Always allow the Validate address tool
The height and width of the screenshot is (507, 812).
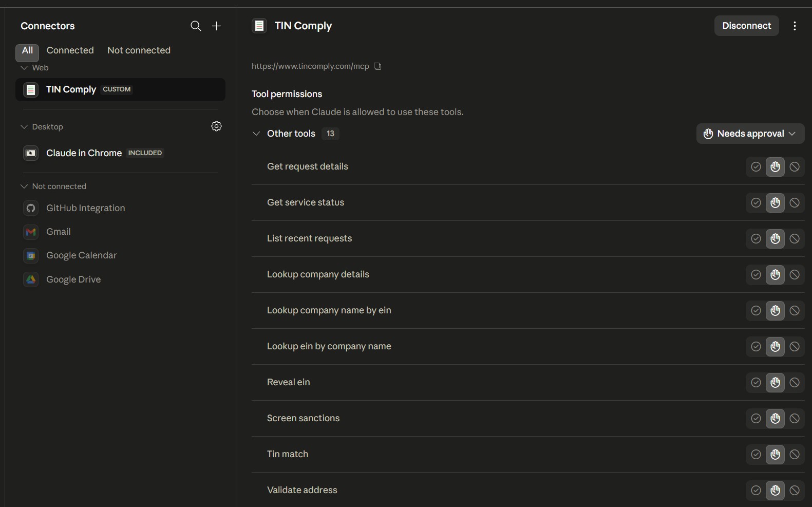(x=756, y=490)
